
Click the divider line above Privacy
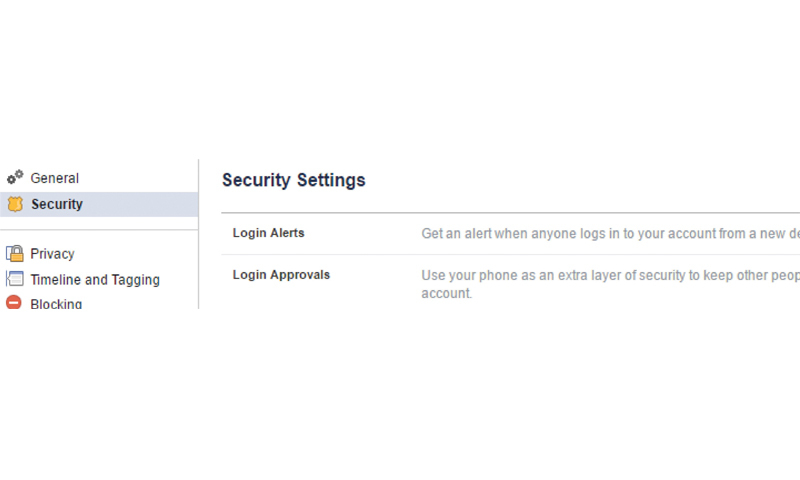[x=99, y=230]
